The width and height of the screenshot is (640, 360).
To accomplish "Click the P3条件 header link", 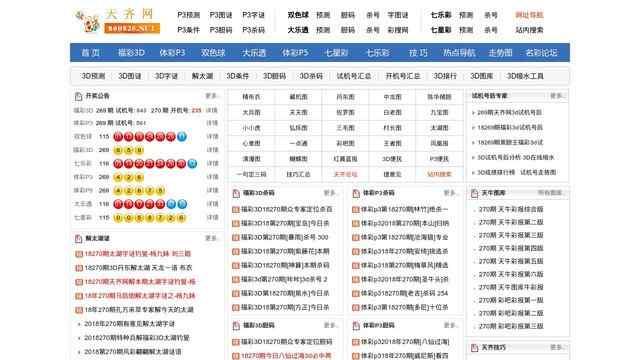I will (x=189, y=30).
